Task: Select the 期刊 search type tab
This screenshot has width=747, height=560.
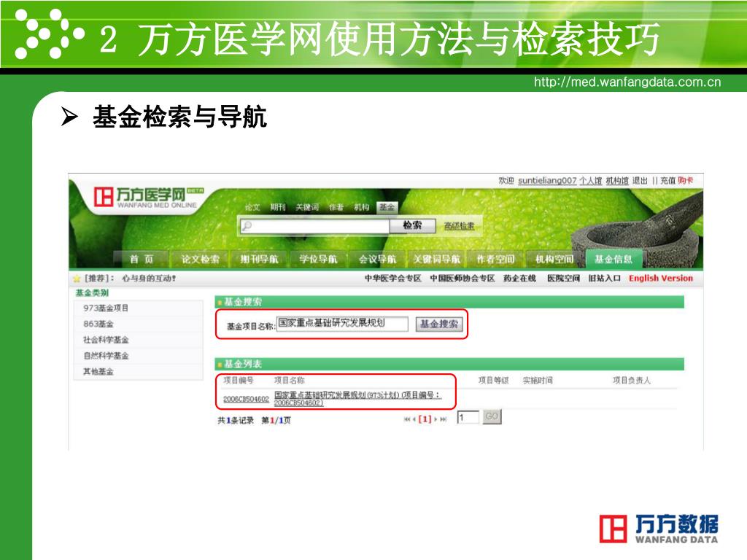Action: 278,207
